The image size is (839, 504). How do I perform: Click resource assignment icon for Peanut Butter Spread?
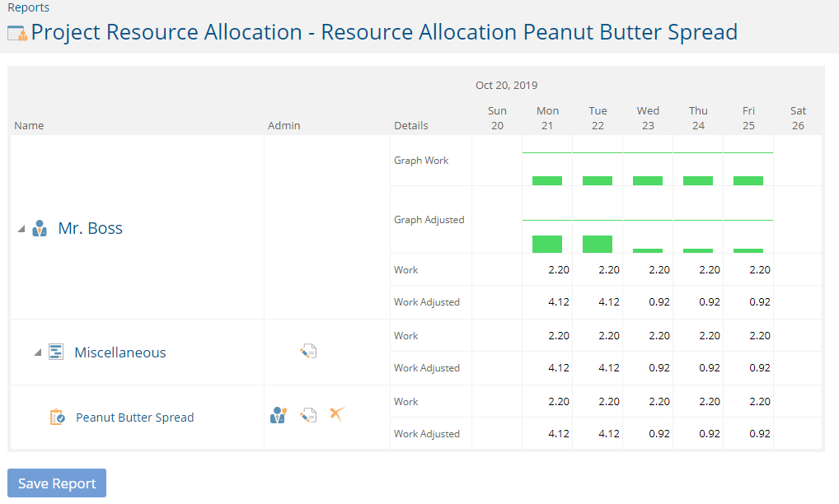tap(279, 415)
